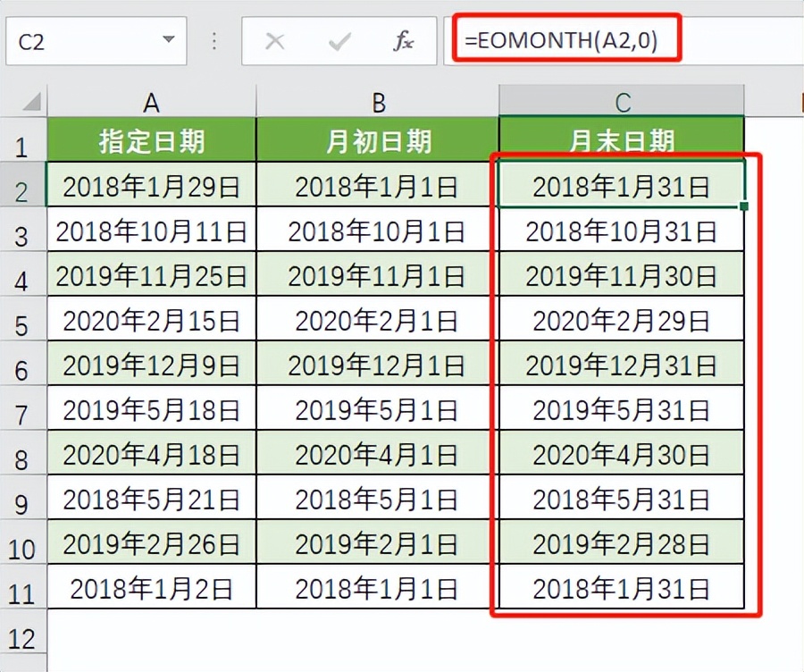Click cell 2019年2月1日
The image size is (804, 672).
(377, 542)
